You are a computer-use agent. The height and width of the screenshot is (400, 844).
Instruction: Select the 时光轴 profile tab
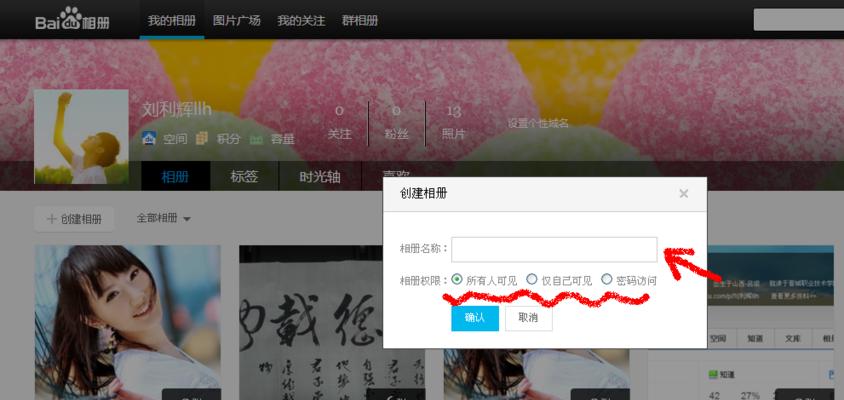click(x=320, y=176)
